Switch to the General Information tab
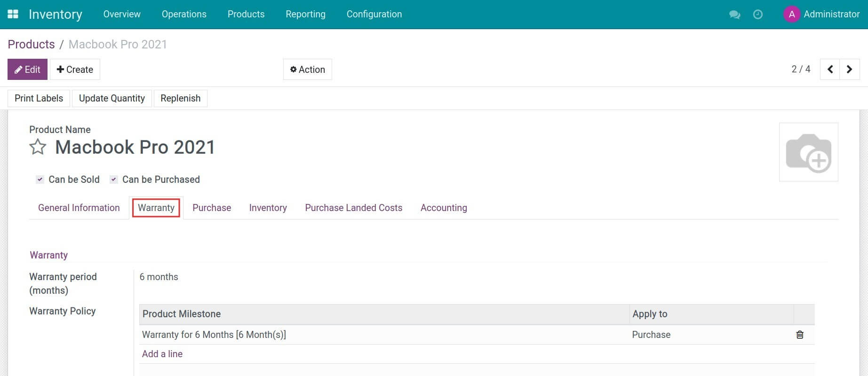This screenshot has width=868, height=376. point(79,208)
